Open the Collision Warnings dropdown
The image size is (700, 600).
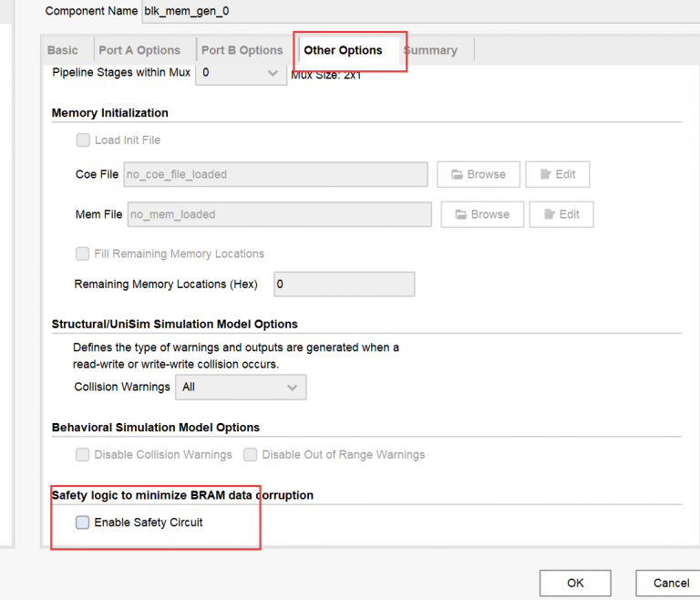click(241, 387)
